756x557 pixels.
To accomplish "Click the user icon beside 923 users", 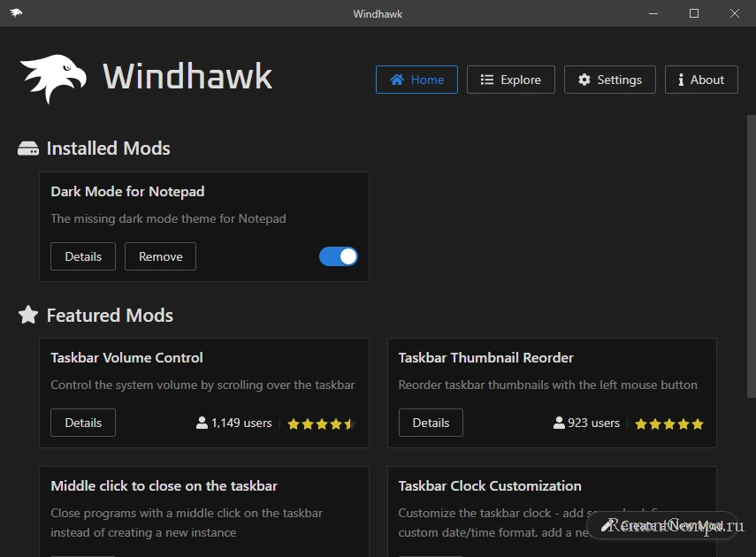I will click(x=559, y=423).
